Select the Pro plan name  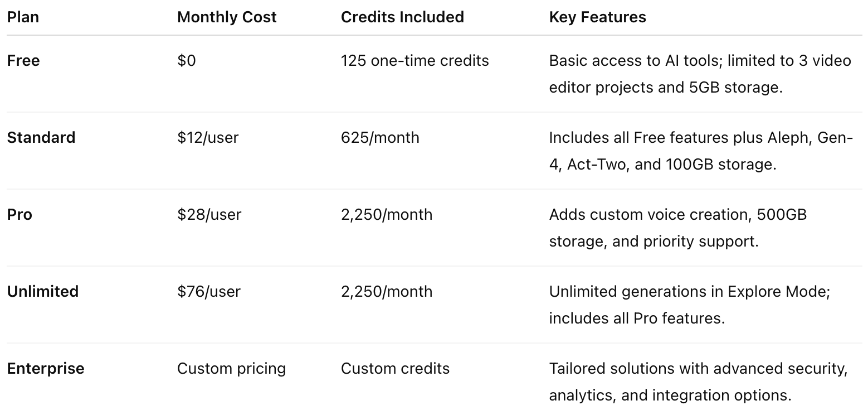[19, 214]
